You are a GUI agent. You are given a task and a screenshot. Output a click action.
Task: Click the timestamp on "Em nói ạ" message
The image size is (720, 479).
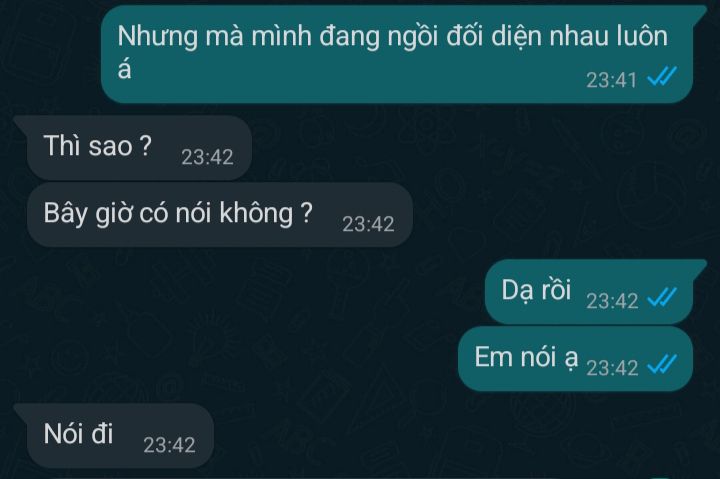click(612, 368)
